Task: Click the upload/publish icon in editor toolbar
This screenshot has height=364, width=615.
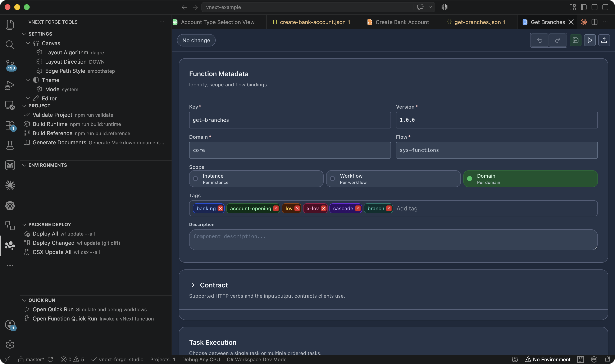Action: 604,40
